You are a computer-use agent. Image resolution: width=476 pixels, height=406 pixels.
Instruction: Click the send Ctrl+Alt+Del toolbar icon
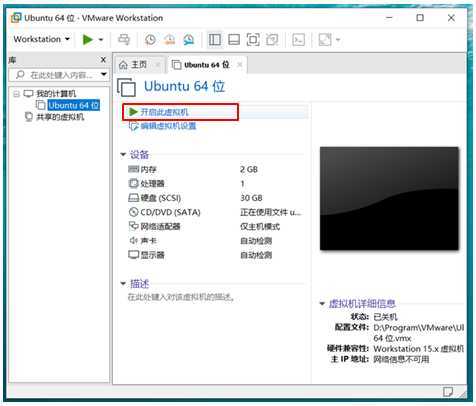coord(124,40)
